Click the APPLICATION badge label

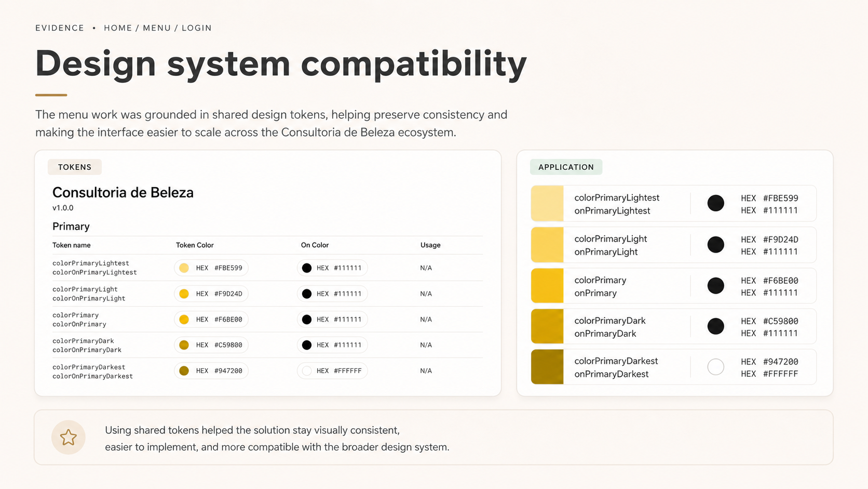pyautogui.click(x=566, y=167)
